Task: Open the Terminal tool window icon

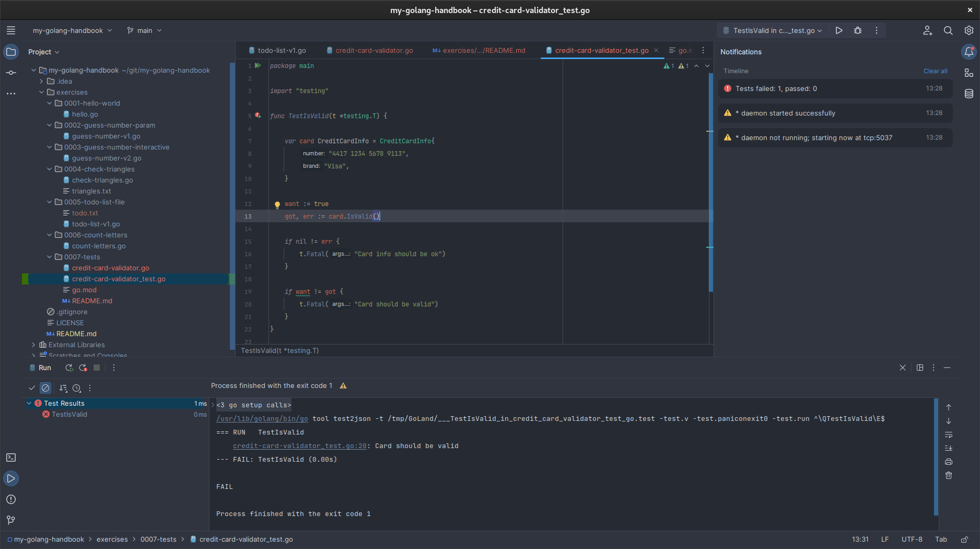Action: tap(11, 458)
